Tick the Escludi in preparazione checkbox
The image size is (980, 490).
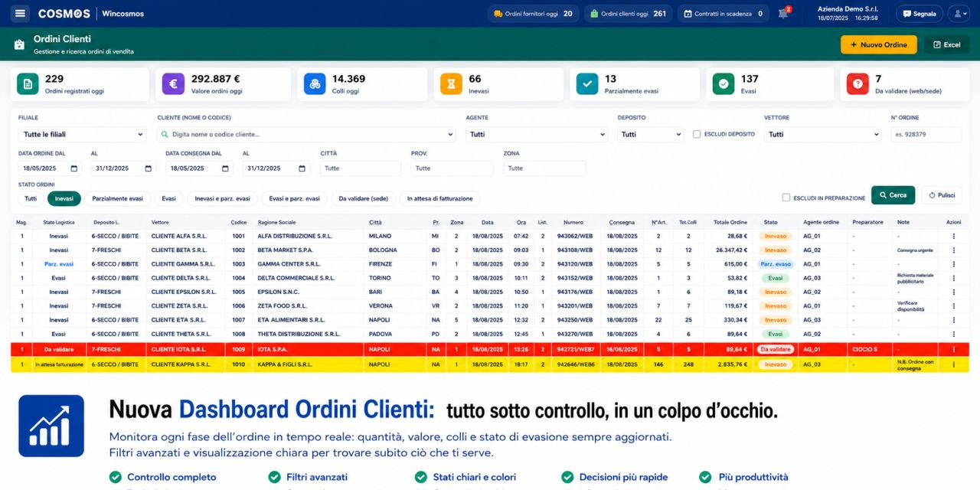786,198
